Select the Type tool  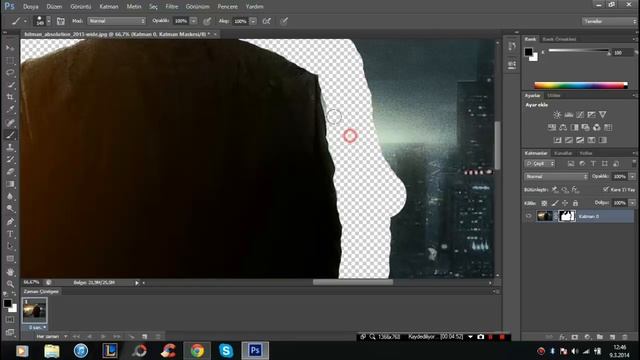point(10,234)
